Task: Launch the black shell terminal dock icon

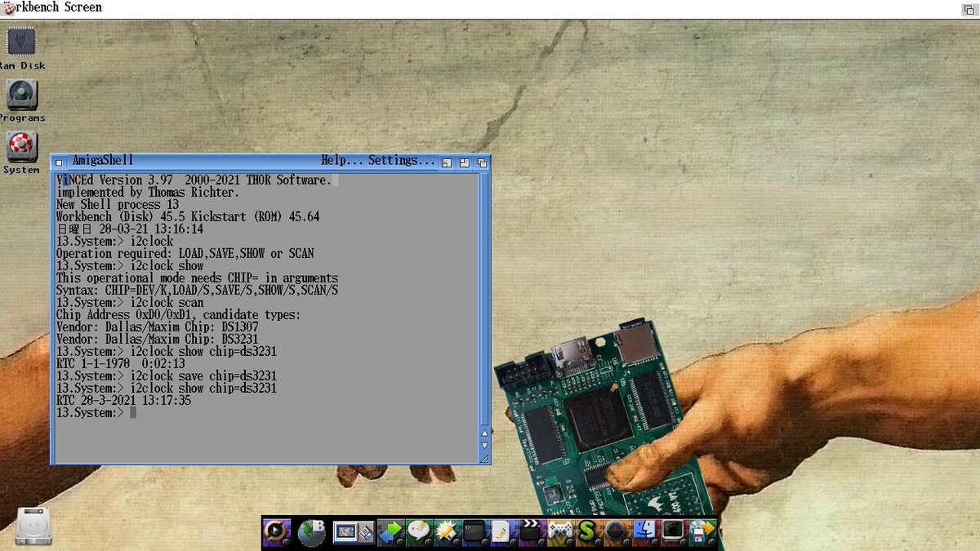Action: click(475, 532)
